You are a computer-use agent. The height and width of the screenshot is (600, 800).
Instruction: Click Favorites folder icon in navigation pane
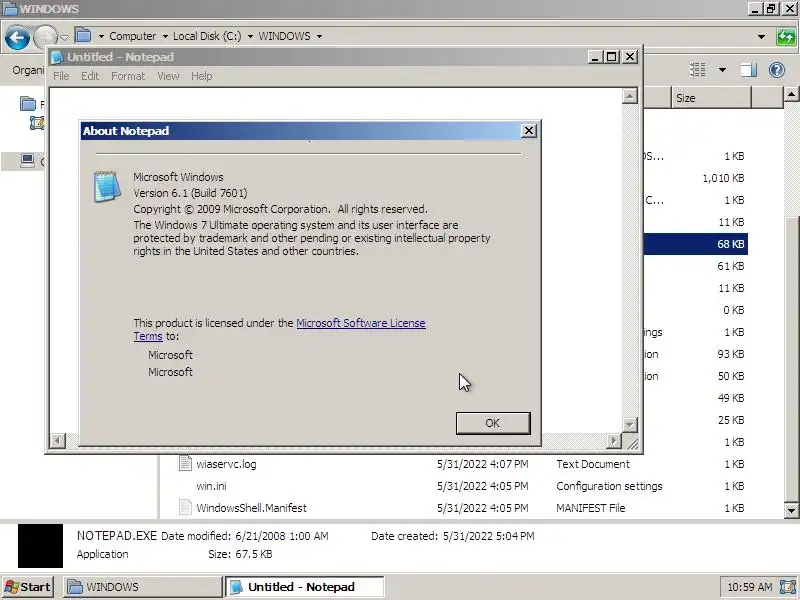pos(28,104)
